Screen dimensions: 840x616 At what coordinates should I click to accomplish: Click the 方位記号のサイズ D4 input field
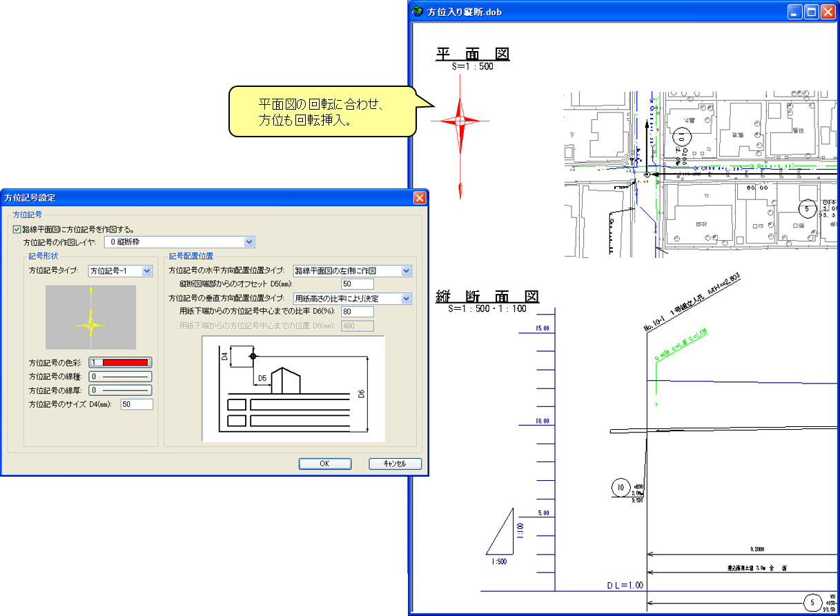point(137,404)
